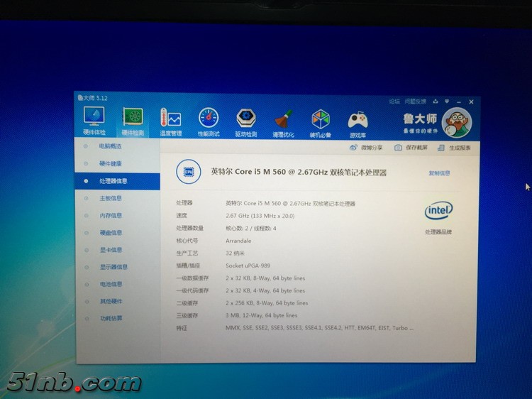The width and height of the screenshot is (532, 399).
Task: Open 问题反馈 feedback link
Action: tap(415, 102)
